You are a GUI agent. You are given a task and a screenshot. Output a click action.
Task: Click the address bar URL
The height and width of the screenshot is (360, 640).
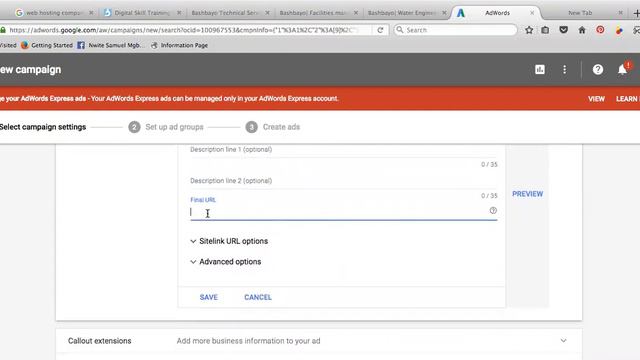184,30
